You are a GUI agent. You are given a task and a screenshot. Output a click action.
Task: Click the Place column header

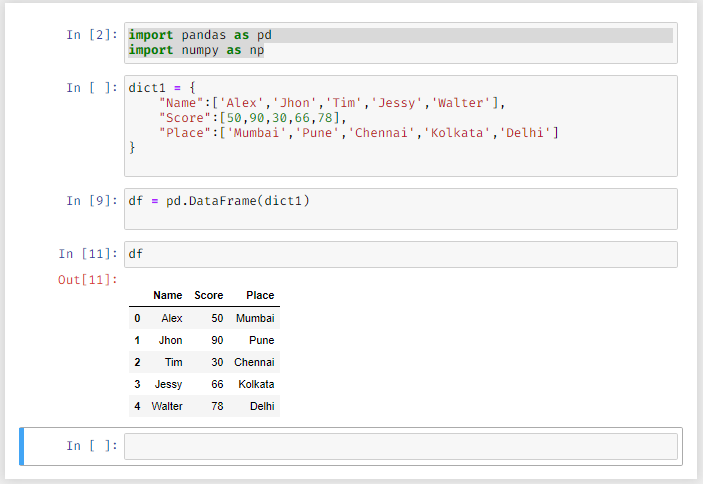coord(260,295)
